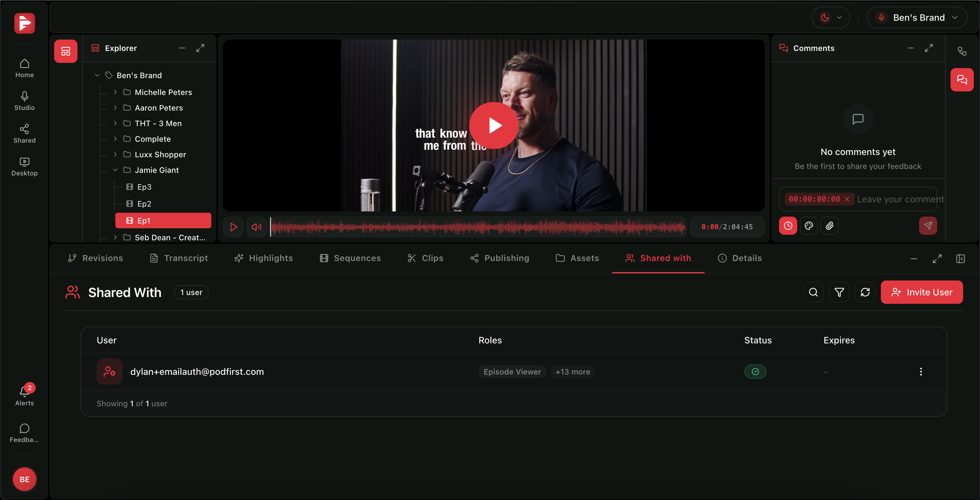Click the Invite User button
Screen dimensions: 980x500
[x=921, y=292]
